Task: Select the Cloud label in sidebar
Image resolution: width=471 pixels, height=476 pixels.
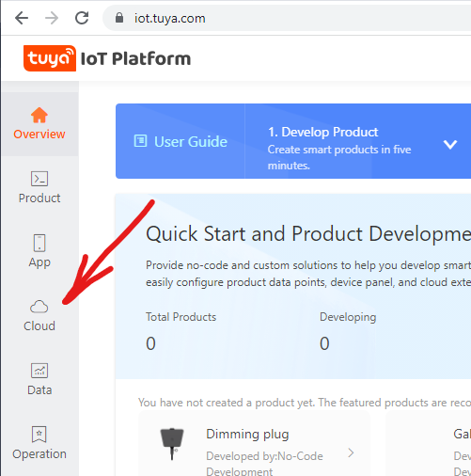Action: pyautogui.click(x=39, y=326)
